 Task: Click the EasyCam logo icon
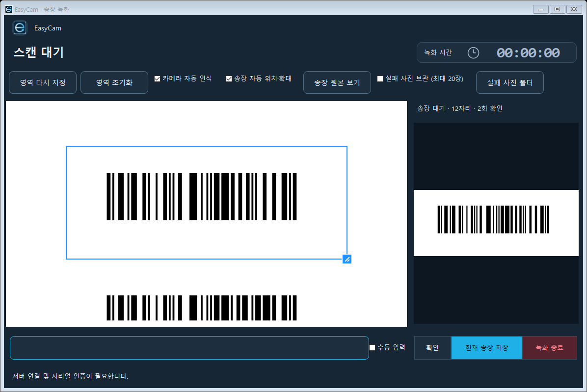coord(20,27)
